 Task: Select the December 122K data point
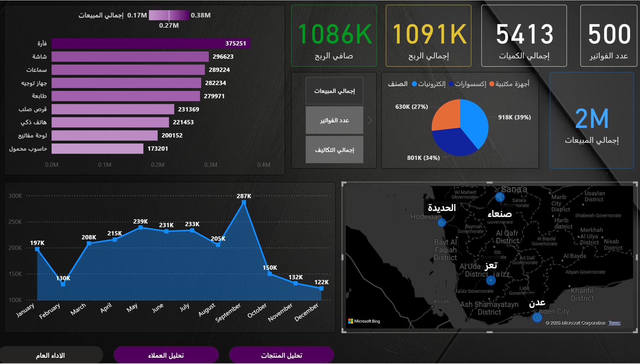click(x=321, y=288)
